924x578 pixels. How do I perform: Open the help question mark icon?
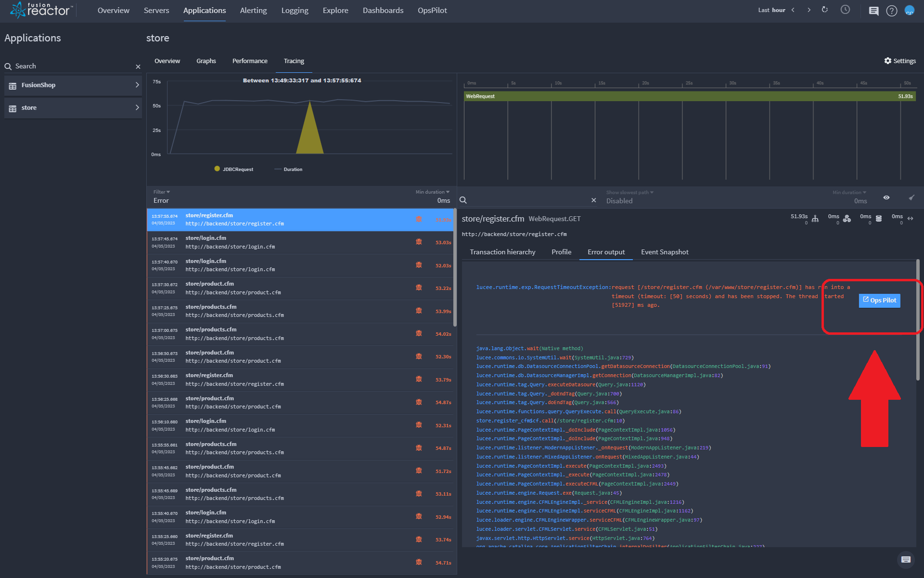click(x=891, y=11)
